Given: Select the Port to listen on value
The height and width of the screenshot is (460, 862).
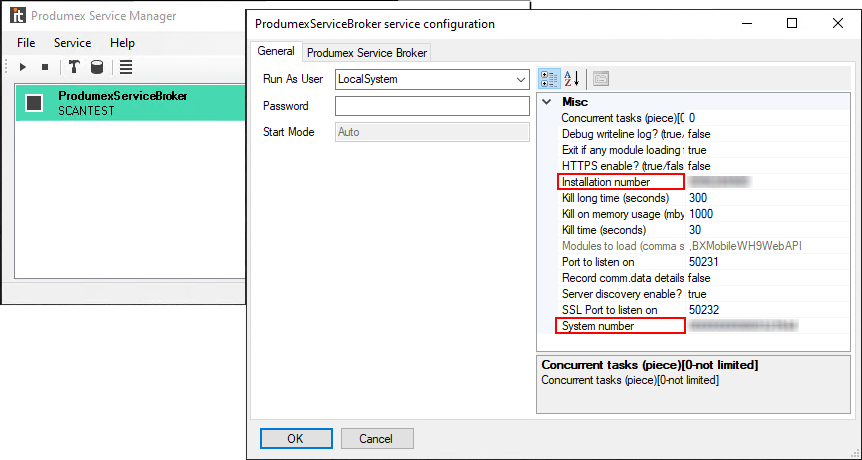Looking at the screenshot, I should coord(760,262).
